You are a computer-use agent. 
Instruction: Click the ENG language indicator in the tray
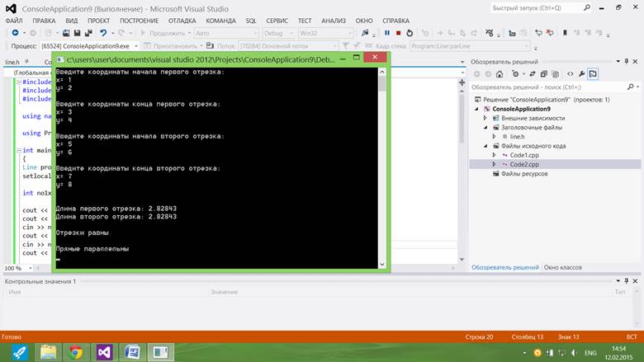(590, 353)
